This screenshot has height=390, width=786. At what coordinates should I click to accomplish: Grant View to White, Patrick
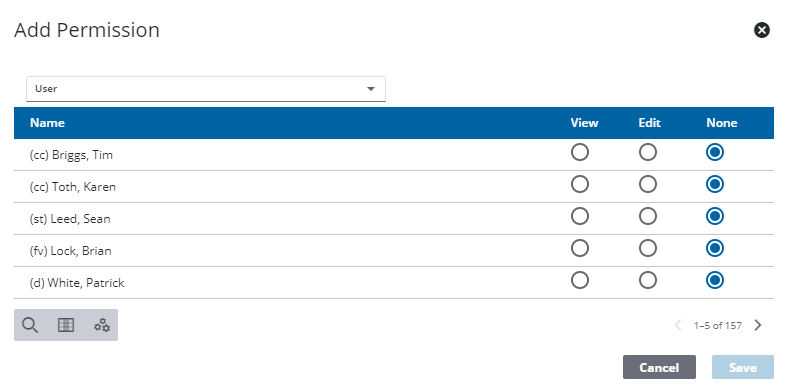click(580, 281)
